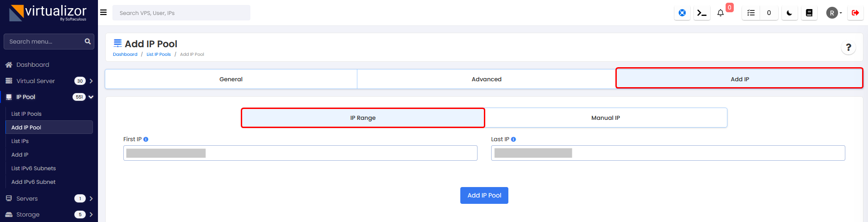The width and height of the screenshot is (868, 222).
Task: Switch to the Advanced tab
Action: pyautogui.click(x=486, y=79)
